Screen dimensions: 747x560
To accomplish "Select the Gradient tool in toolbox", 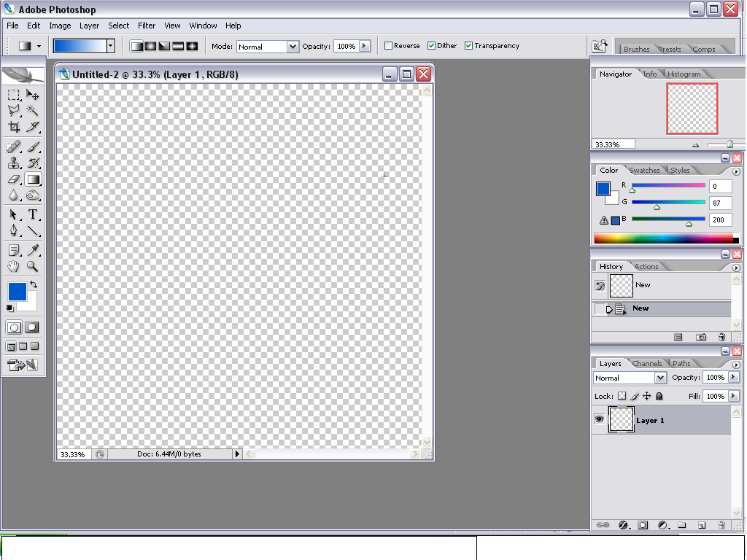I will [x=33, y=179].
